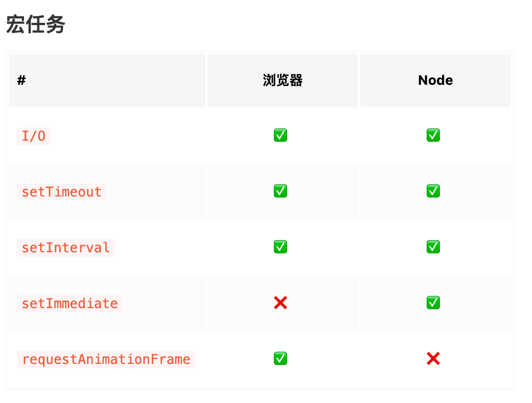
Task: Select the setTimeout code label
Action: [x=61, y=192]
